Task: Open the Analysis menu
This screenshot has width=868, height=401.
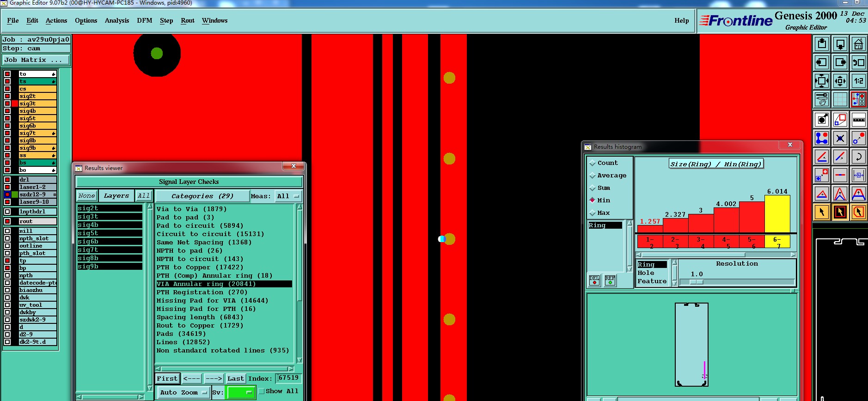Action: pos(117,21)
